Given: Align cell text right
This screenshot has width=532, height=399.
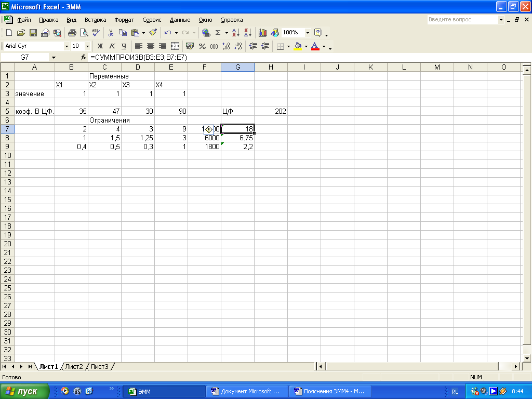Looking at the screenshot, I should coord(163,46).
